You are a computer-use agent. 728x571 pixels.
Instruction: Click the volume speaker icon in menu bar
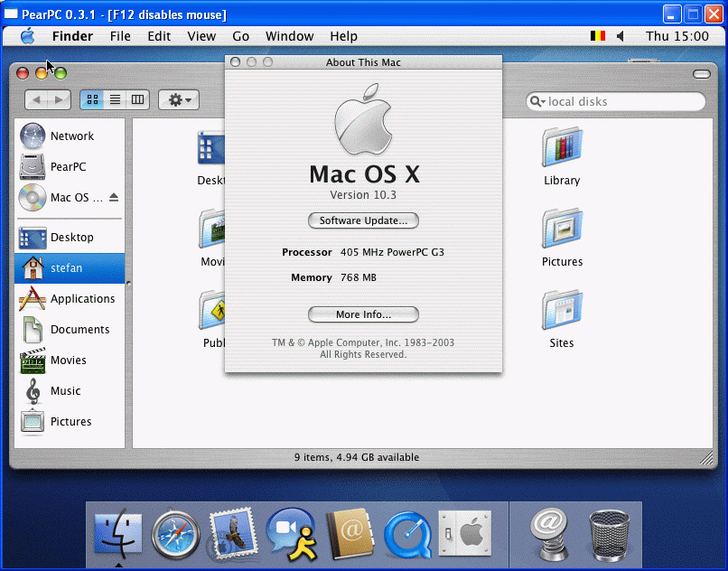(x=621, y=36)
